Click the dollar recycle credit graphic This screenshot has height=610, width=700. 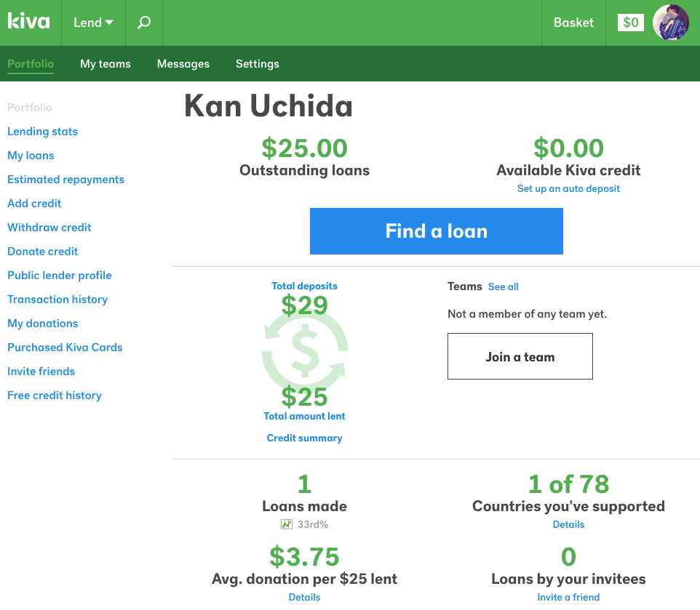[x=304, y=350]
